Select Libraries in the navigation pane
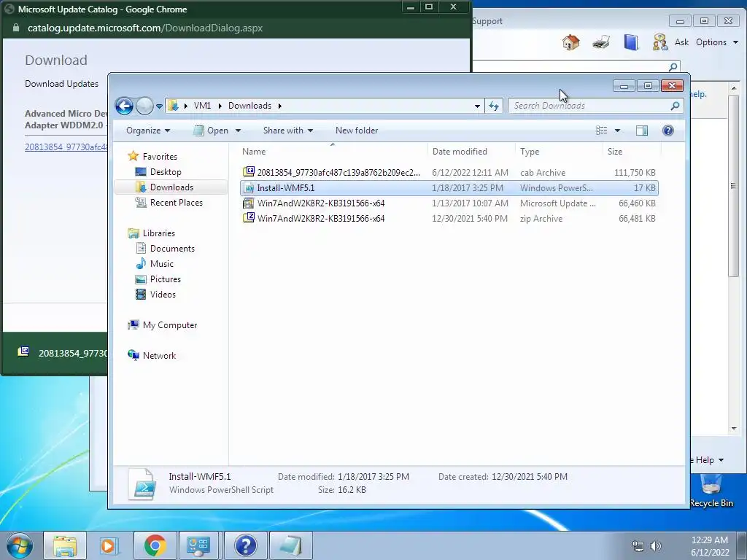The height and width of the screenshot is (560, 747). (x=158, y=233)
